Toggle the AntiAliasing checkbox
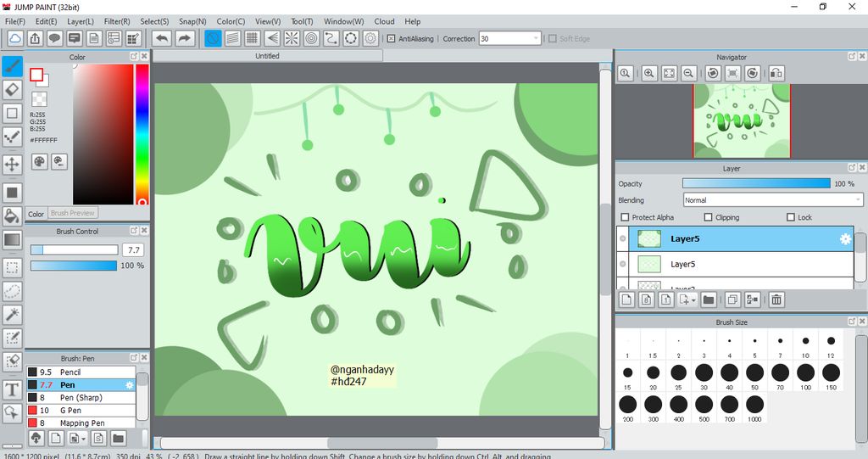Viewport: 868px width, 459px height. [391, 39]
